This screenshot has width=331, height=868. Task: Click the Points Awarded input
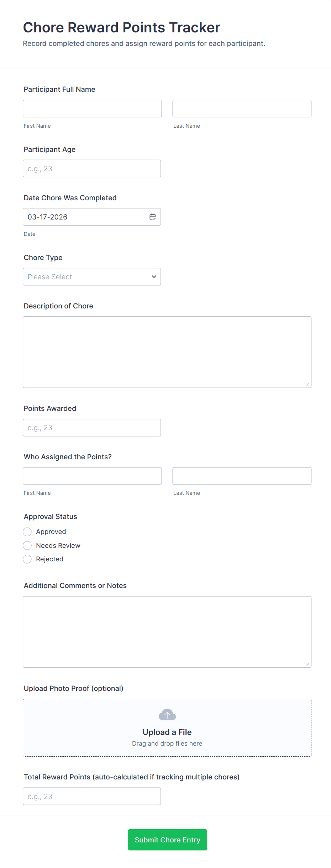[x=92, y=428]
